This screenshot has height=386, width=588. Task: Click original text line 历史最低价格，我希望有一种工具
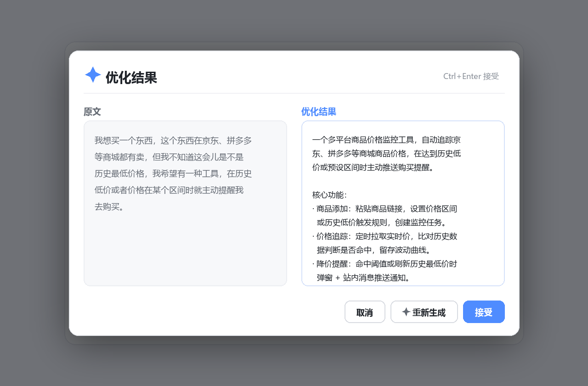point(173,173)
